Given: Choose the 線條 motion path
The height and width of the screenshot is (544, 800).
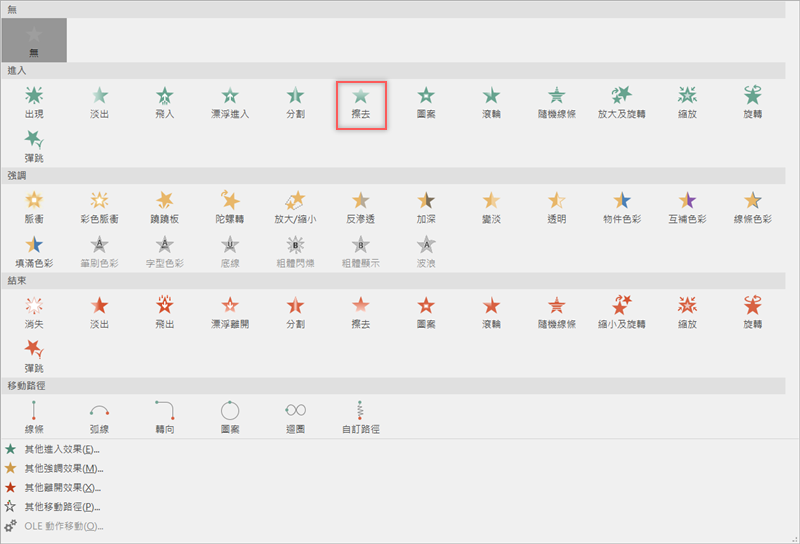Looking at the screenshot, I should click(34, 417).
